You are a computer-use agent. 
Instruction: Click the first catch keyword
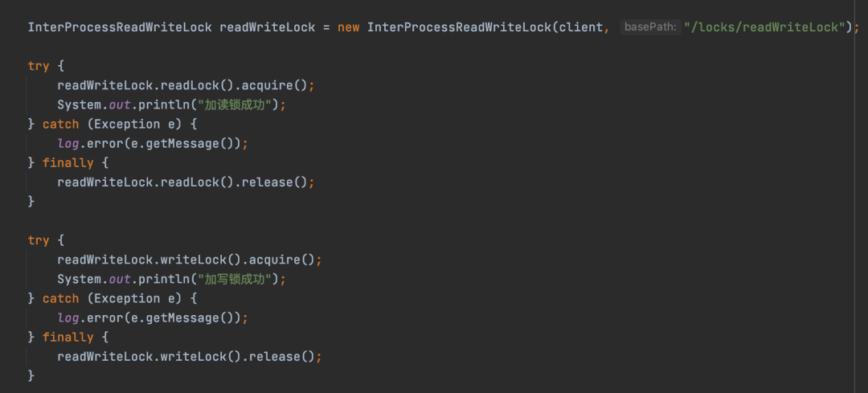pyautogui.click(x=61, y=124)
